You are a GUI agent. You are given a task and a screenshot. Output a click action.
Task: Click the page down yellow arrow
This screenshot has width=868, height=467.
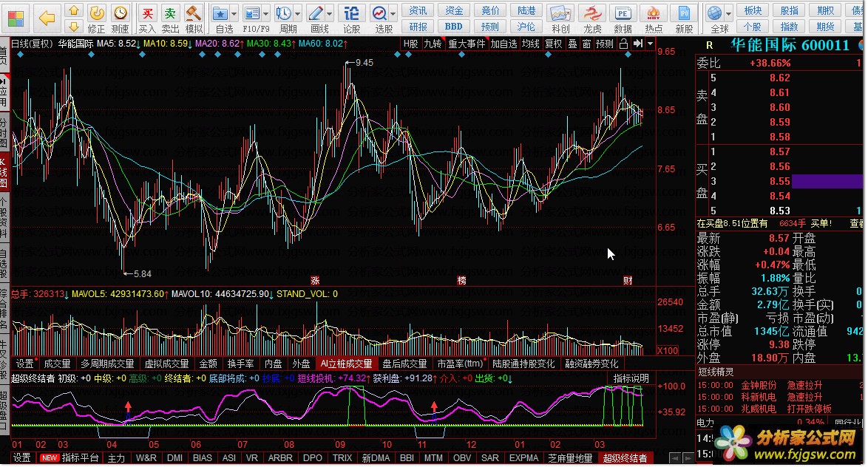(74, 26)
